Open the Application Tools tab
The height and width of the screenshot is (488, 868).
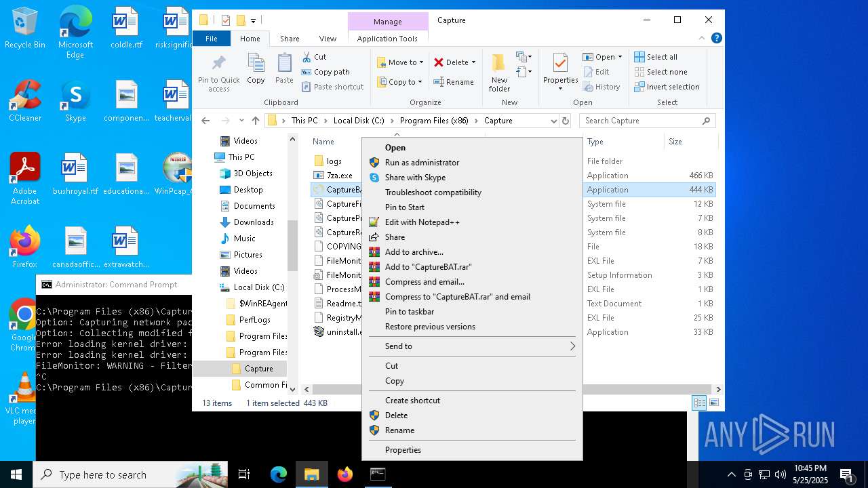(387, 39)
